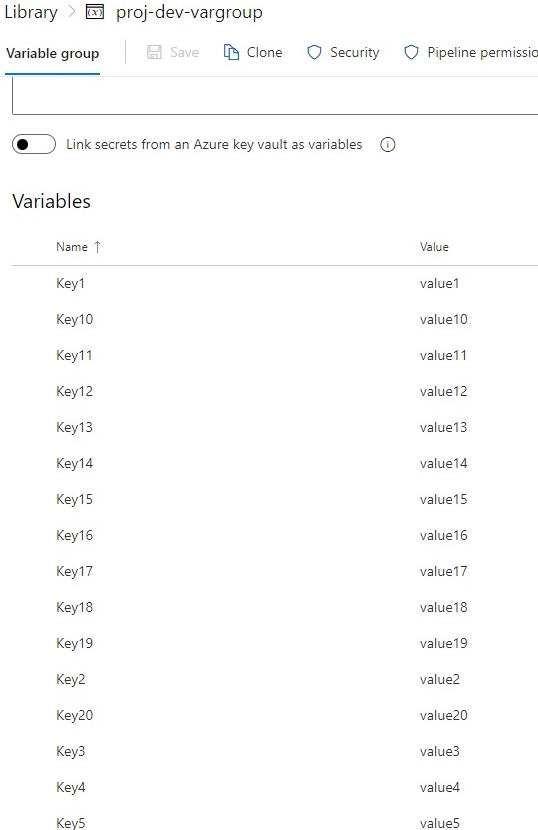The image size is (538, 830).
Task: Click the Pipeline permissions shield icon
Action: click(411, 52)
